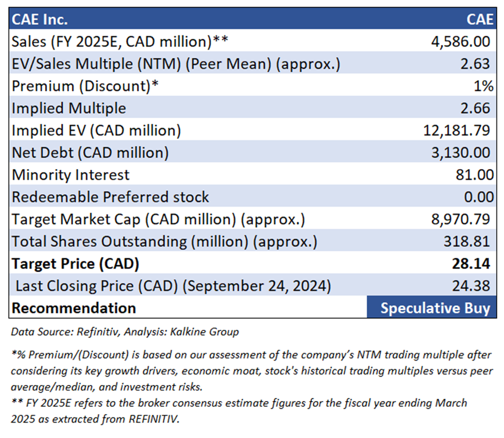Click the footnote line 'average/median, and investment risks.'
The width and height of the screenshot is (504, 438).
point(107,387)
